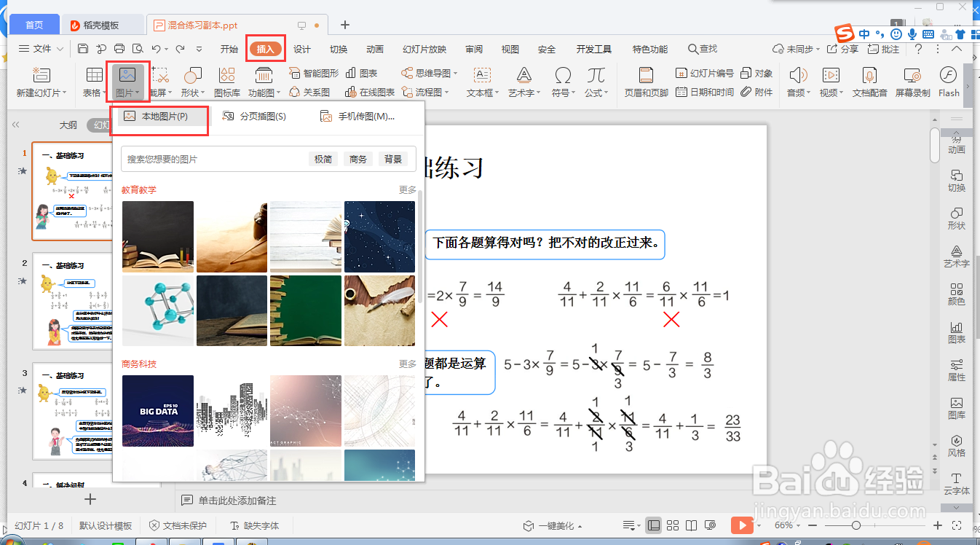Expand the One-click Beautify (一键美化) menu

(x=579, y=526)
